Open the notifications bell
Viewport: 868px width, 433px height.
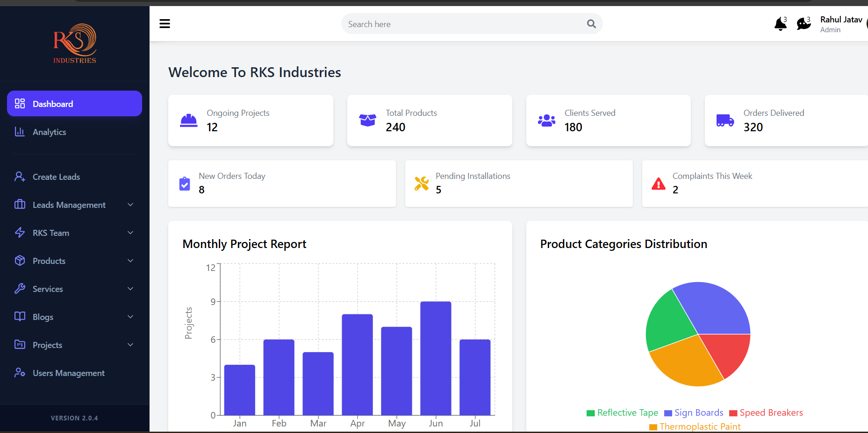[780, 24]
